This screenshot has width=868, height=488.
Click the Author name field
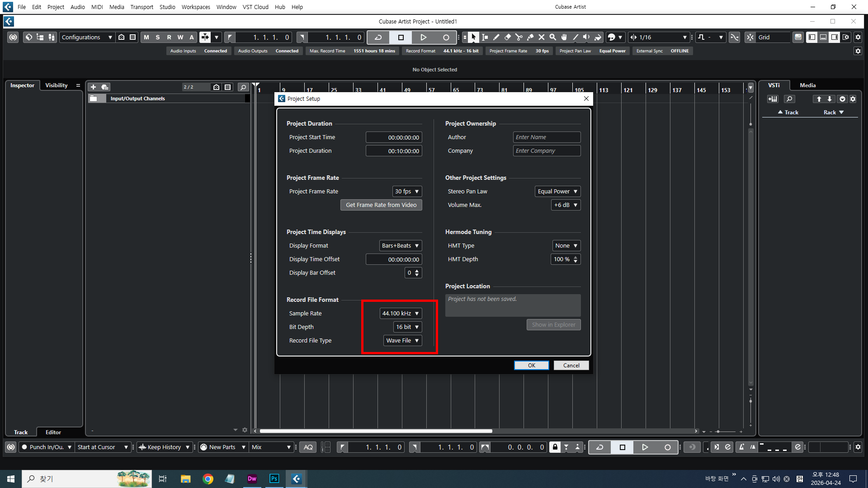pos(547,137)
